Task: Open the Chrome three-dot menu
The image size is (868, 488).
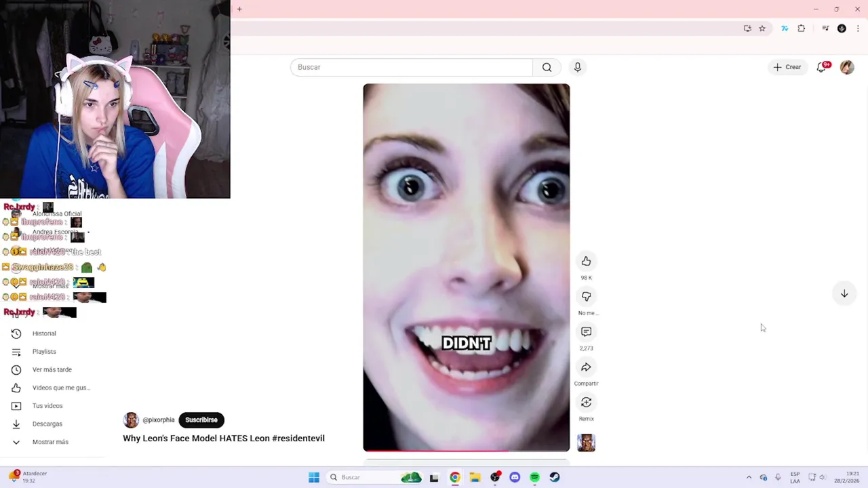Action: coord(858,28)
